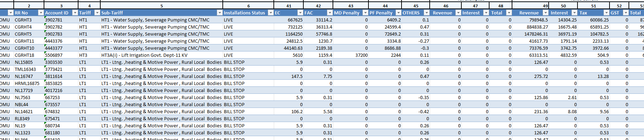The width and height of the screenshot is (644, 140).
Task: Select the cell containing CGRHT3
Action: (x=29, y=20)
